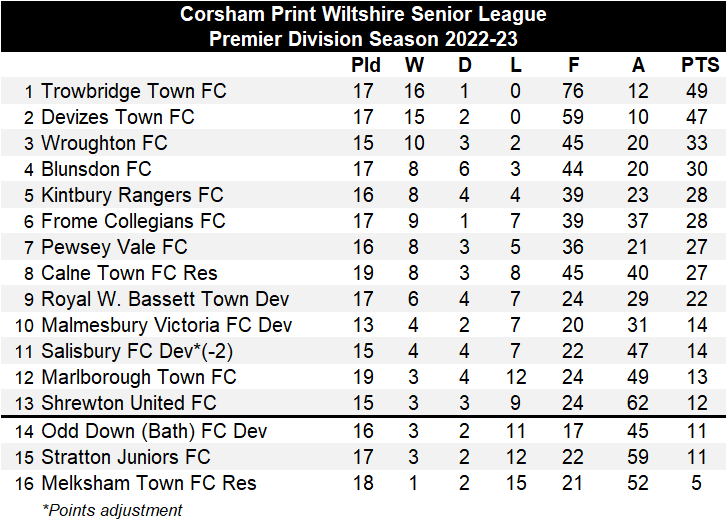Click Salisbury FC Dev*(-2) entry
Screen dimensions: 726x522
137,351
